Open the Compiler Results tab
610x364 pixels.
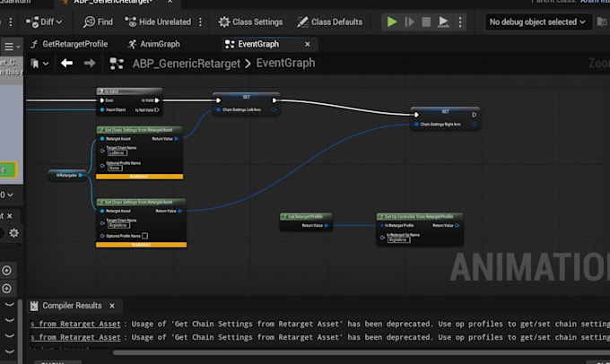[72, 306]
